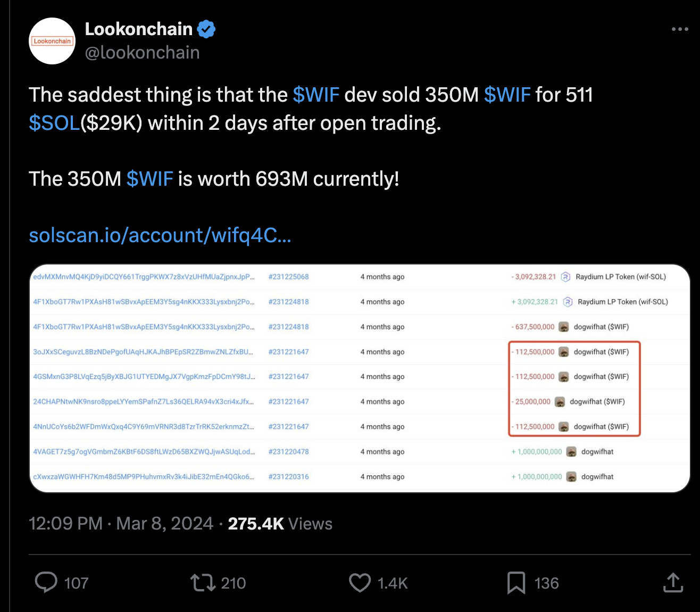Click the Lookonchain profile avatar
Viewport: 700px width, 612px height.
pos(52,41)
